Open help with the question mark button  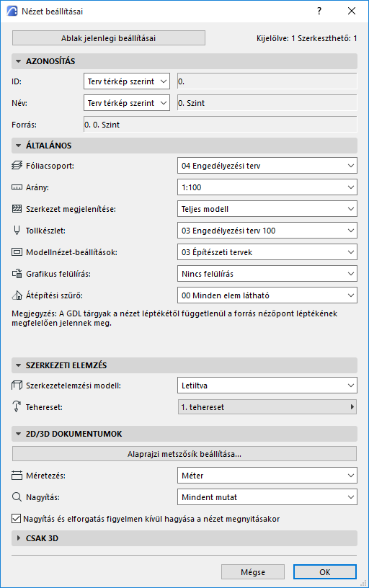[x=319, y=11]
